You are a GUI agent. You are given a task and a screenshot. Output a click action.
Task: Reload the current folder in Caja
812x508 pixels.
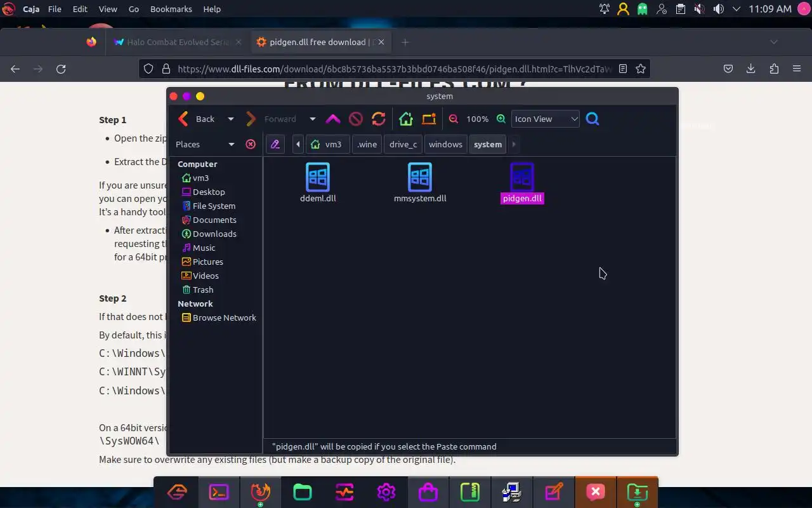point(379,119)
